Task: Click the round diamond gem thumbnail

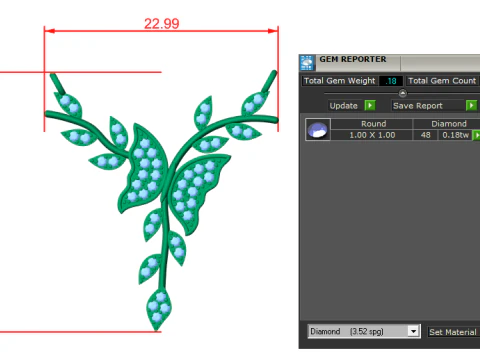Action: coord(318,130)
